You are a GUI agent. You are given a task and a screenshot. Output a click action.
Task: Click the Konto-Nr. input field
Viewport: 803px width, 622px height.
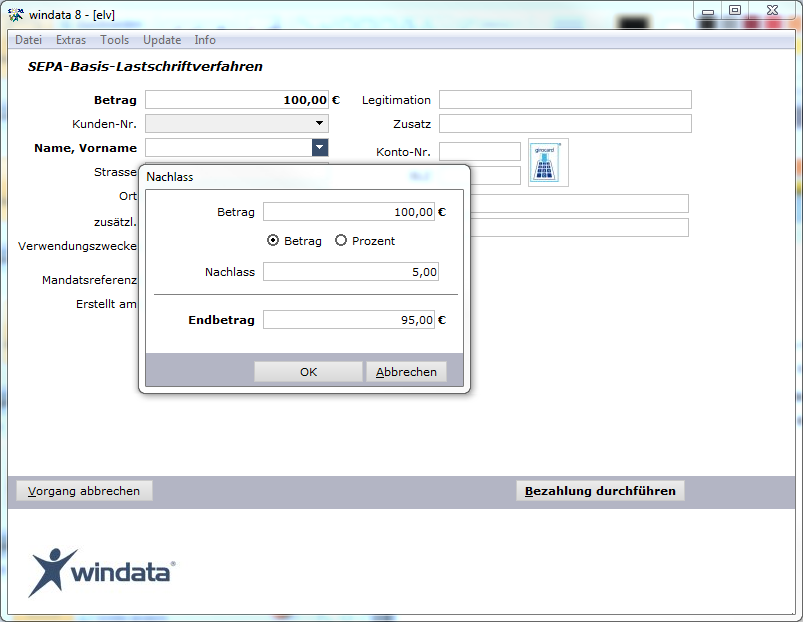(480, 152)
